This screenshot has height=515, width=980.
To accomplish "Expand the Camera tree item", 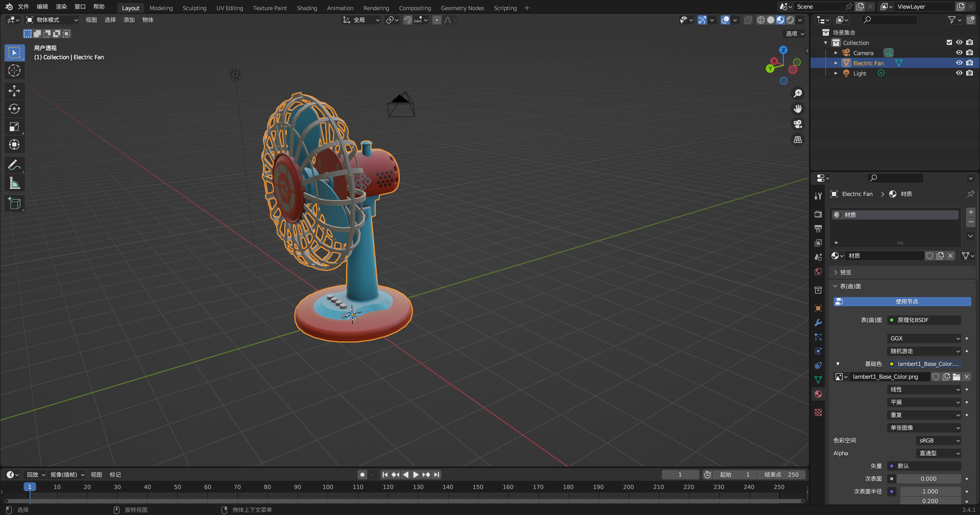I will (x=836, y=53).
